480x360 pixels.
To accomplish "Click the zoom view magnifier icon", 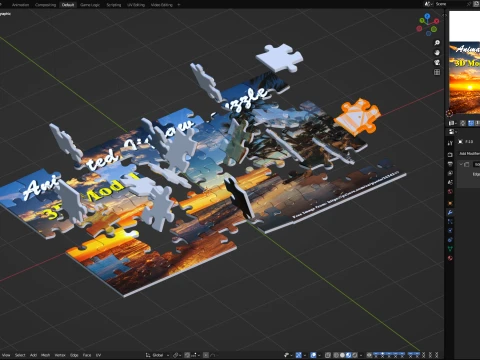I will click(x=437, y=43).
